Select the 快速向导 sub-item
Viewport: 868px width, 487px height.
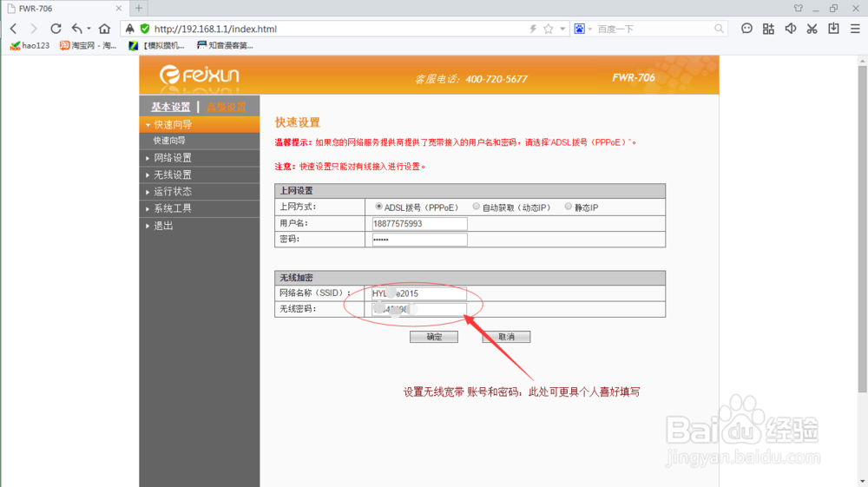point(169,141)
